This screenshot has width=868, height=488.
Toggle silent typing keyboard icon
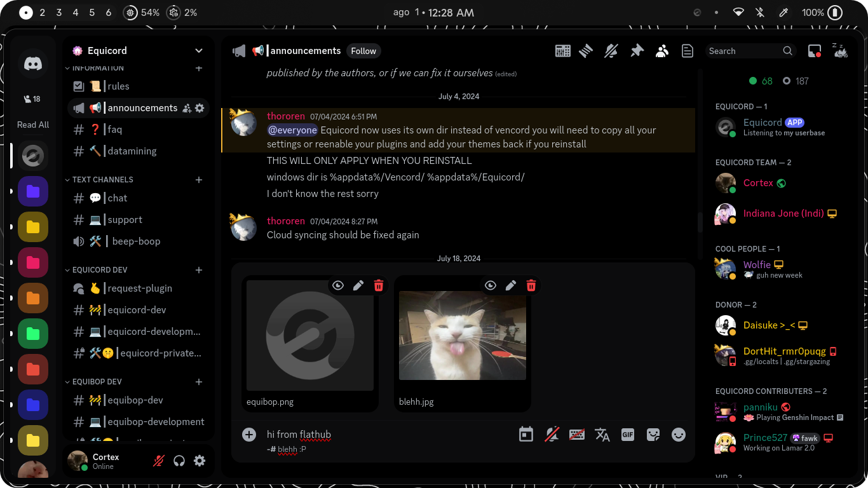coord(577,435)
